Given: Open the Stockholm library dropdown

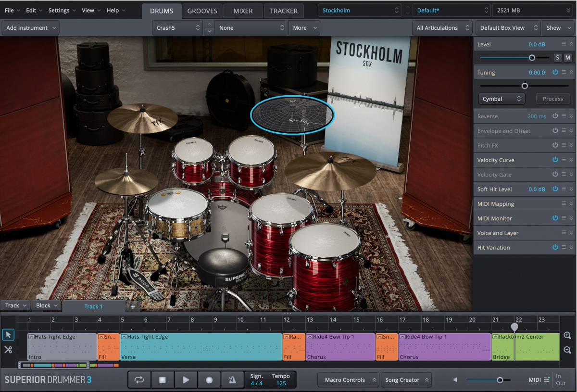Looking at the screenshot, I should tap(359, 10).
